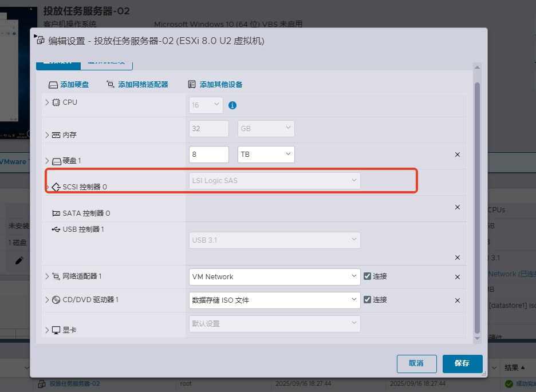
Task: Click the memory size field showing 32
Action: click(209, 129)
